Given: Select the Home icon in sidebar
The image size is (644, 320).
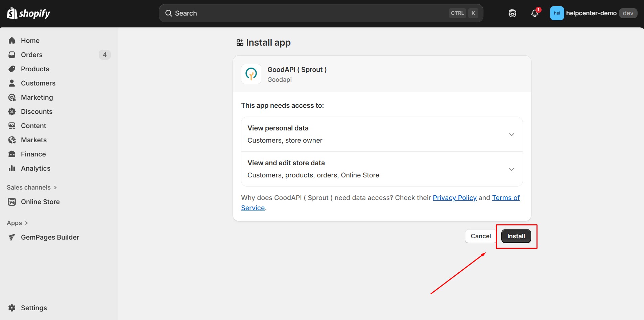Looking at the screenshot, I should (x=12, y=40).
